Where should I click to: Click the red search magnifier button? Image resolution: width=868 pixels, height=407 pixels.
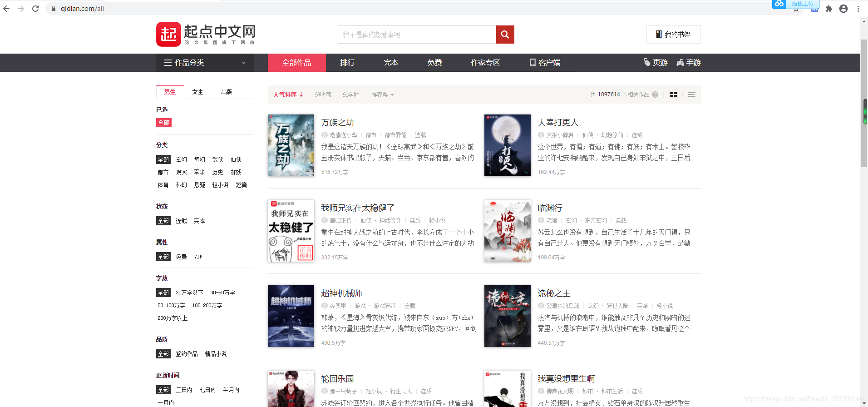(x=505, y=35)
